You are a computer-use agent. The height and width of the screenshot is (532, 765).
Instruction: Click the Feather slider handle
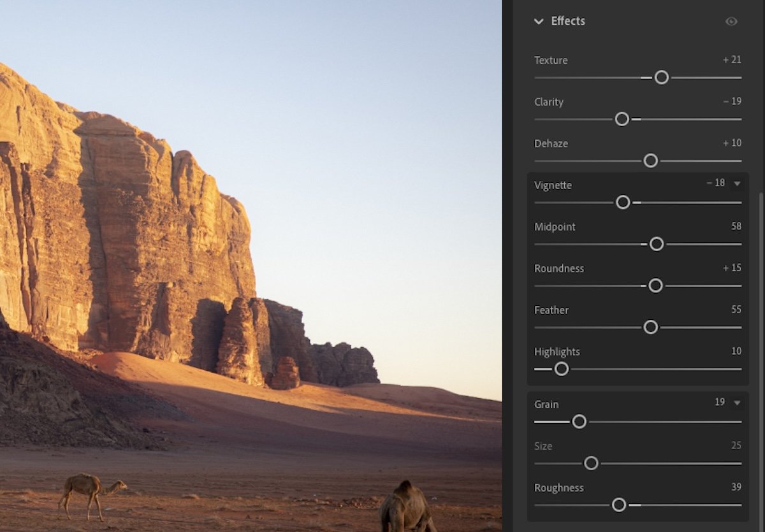[x=650, y=327]
